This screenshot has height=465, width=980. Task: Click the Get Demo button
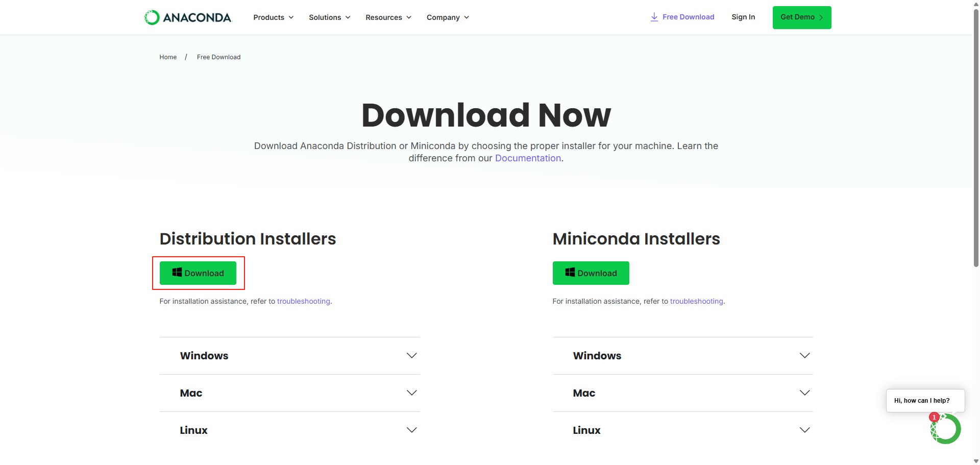(802, 17)
